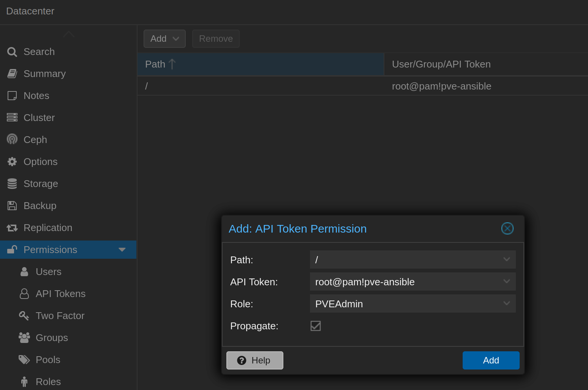The height and width of the screenshot is (390, 588).
Task: Click the Pools tags icon
Action: (24, 360)
